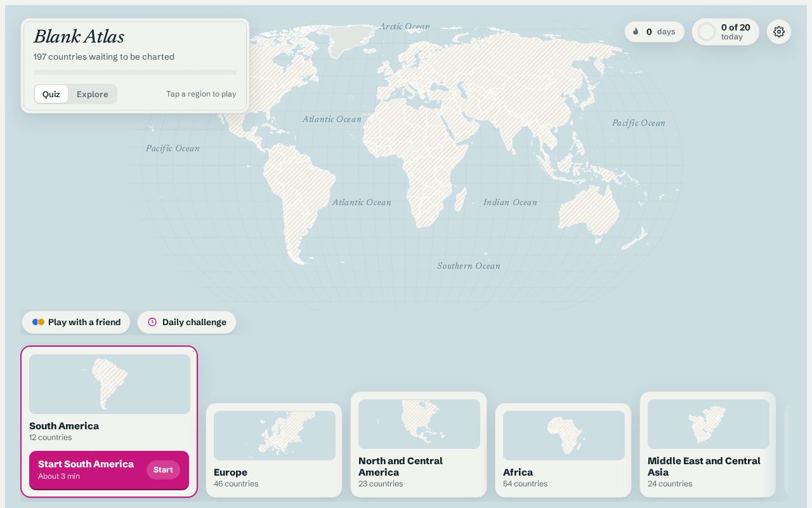
Task: Click the Arctic Ocean map label
Action: point(404,26)
